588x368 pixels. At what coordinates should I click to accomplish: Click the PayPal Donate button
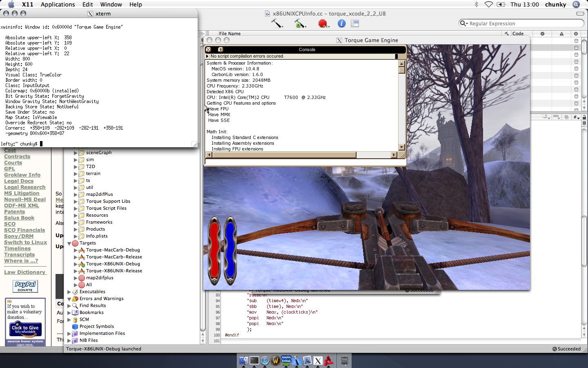pyautogui.click(x=25, y=286)
